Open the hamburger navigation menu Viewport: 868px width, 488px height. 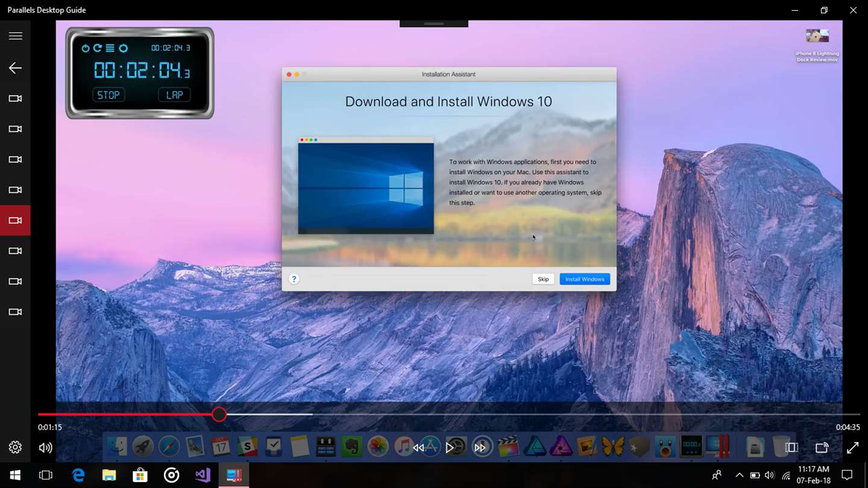15,36
